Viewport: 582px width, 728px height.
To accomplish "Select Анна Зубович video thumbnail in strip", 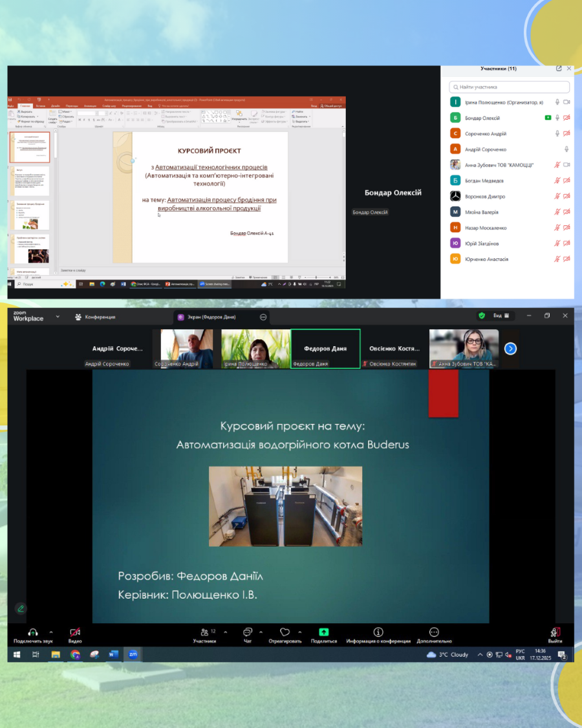I will pyautogui.click(x=464, y=348).
